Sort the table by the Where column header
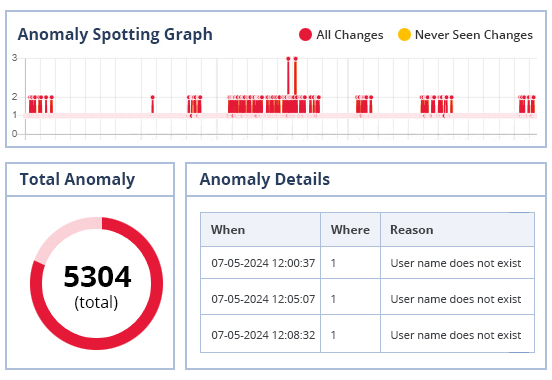The image size is (552, 380). coord(350,230)
